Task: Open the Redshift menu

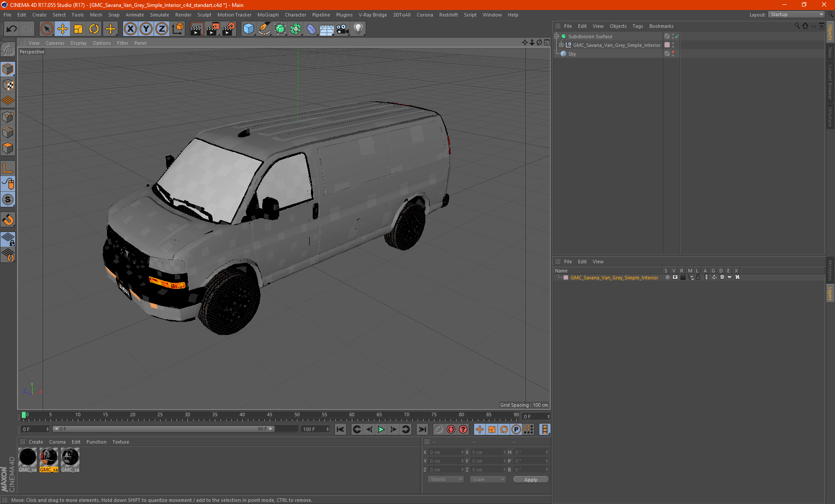Action: tap(448, 15)
